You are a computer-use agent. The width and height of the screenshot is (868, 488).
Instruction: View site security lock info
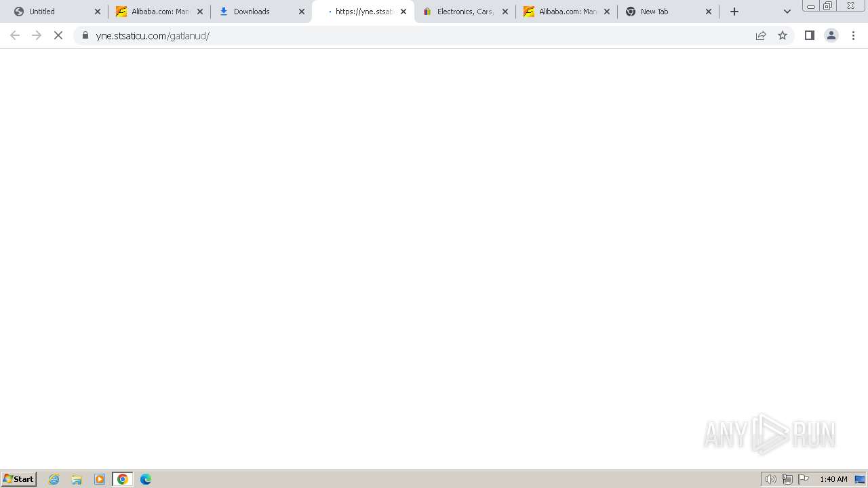point(85,35)
